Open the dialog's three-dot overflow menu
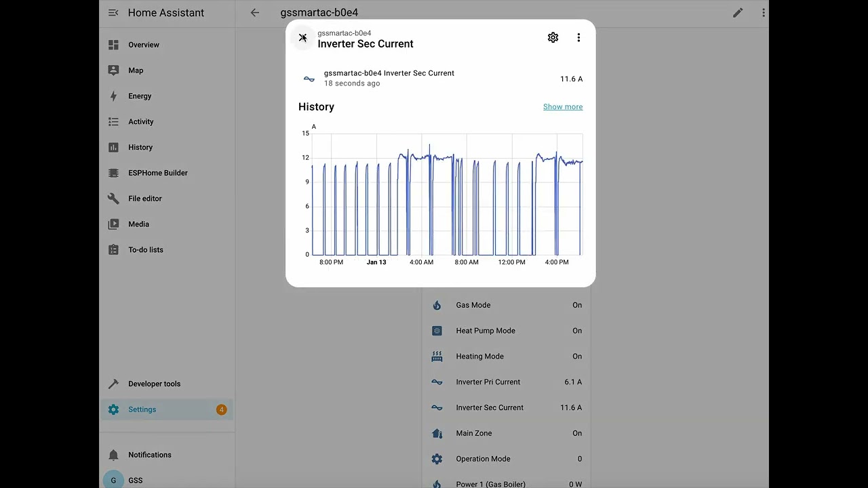The width and height of the screenshot is (868, 488). tap(578, 38)
